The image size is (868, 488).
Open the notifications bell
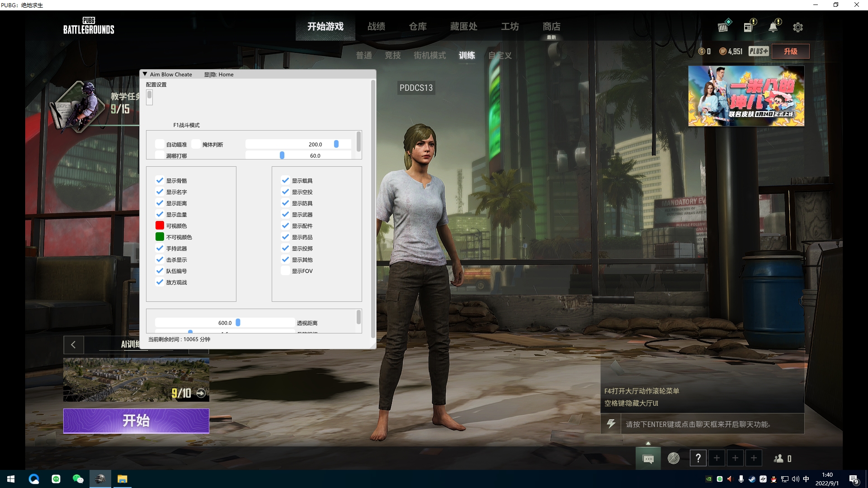(773, 27)
